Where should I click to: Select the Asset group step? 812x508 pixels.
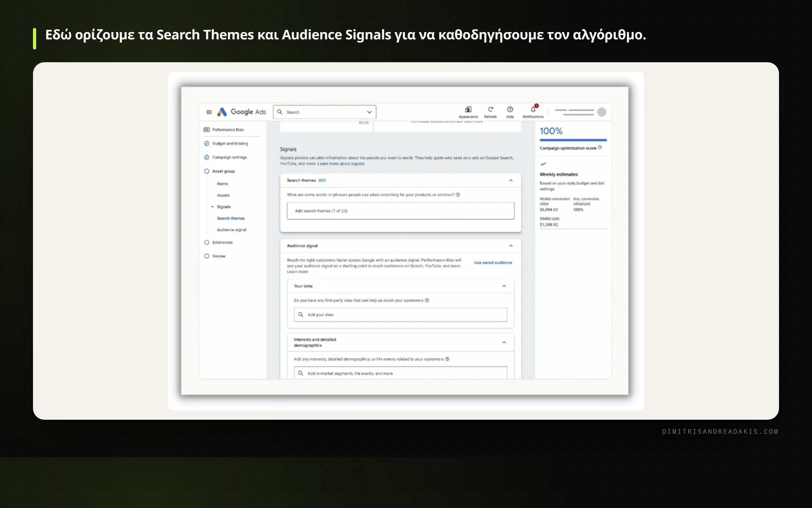pyautogui.click(x=219, y=171)
